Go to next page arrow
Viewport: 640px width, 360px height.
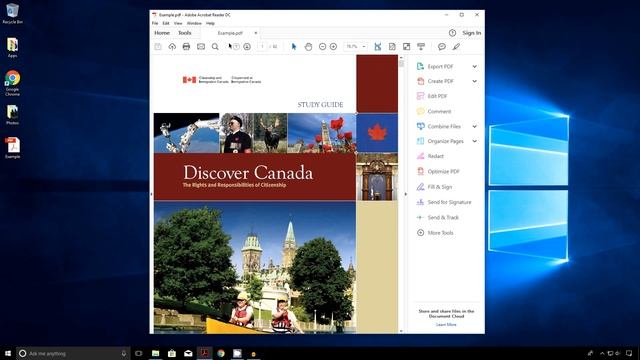(x=247, y=47)
